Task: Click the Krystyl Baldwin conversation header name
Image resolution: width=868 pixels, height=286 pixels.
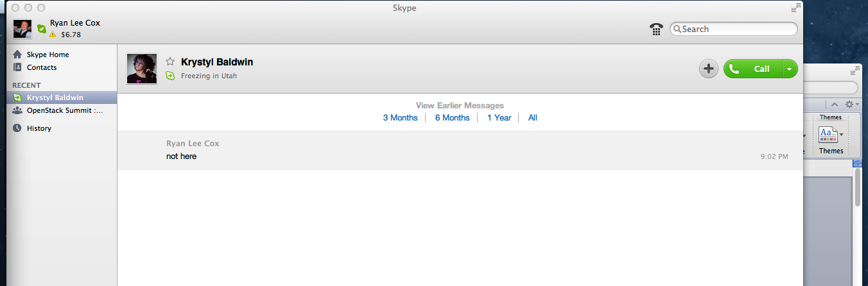Action: click(217, 62)
